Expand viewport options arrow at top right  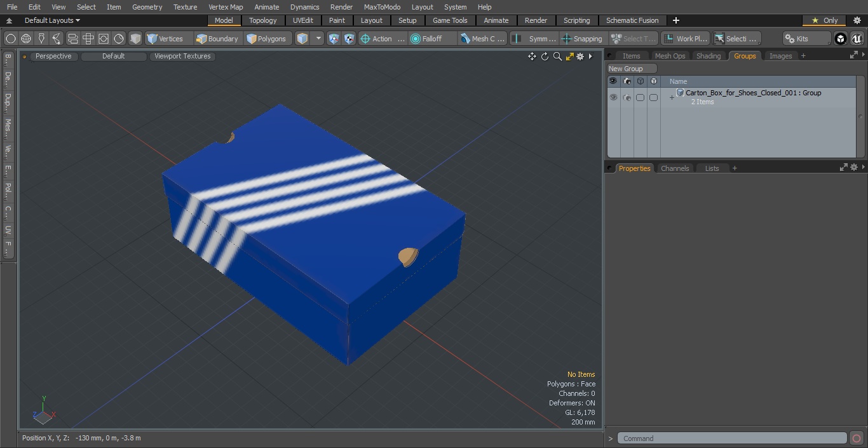590,57
